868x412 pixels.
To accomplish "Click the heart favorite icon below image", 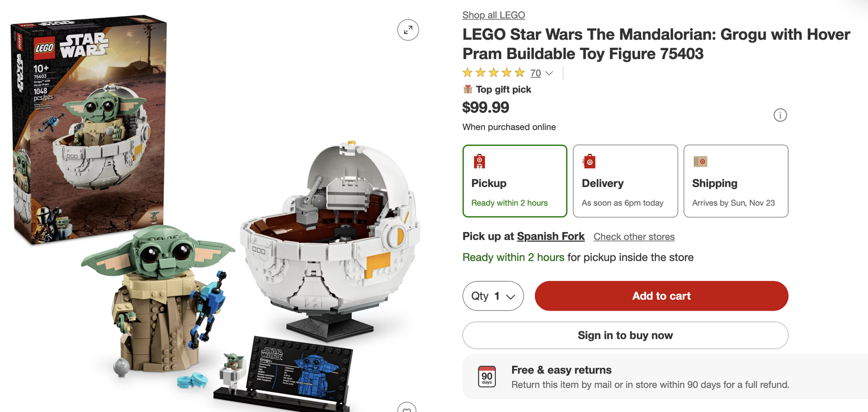I will (407, 408).
